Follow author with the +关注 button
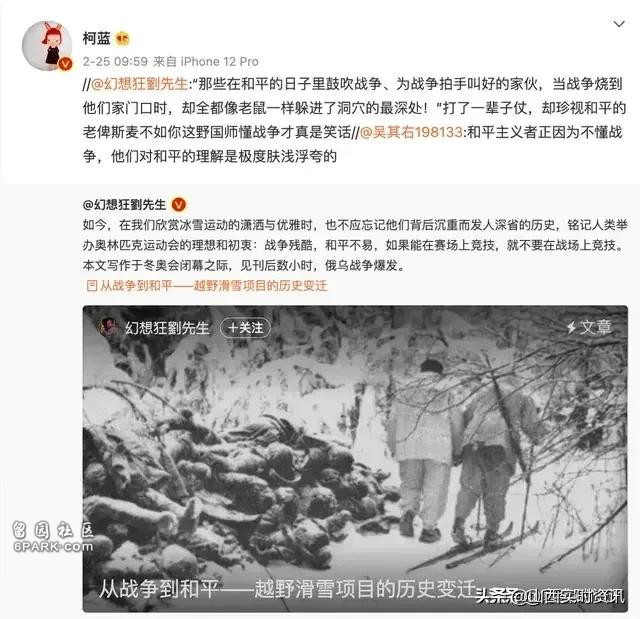Image resolution: width=640 pixels, height=619 pixels. [x=245, y=328]
